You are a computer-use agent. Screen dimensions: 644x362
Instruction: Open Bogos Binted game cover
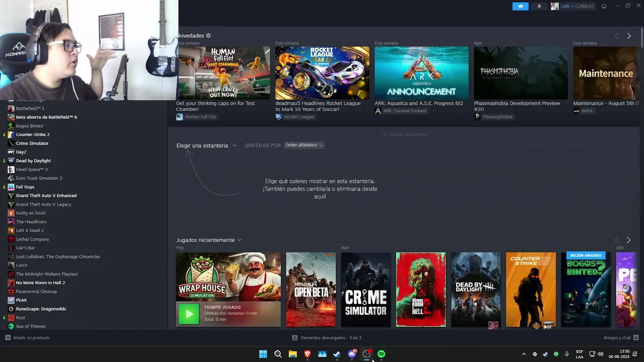pyautogui.click(x=586, y=290)
